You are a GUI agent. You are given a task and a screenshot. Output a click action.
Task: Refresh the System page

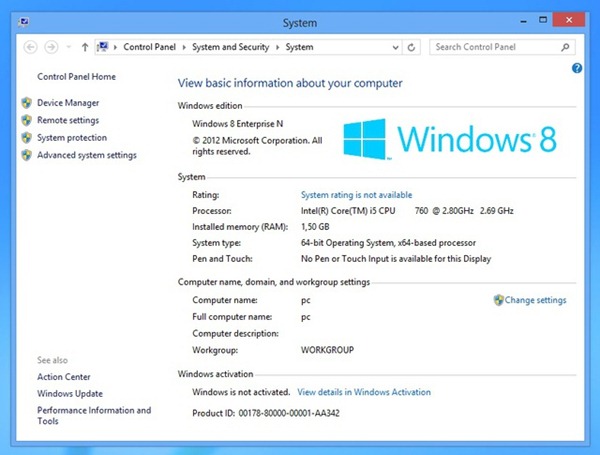411,47
